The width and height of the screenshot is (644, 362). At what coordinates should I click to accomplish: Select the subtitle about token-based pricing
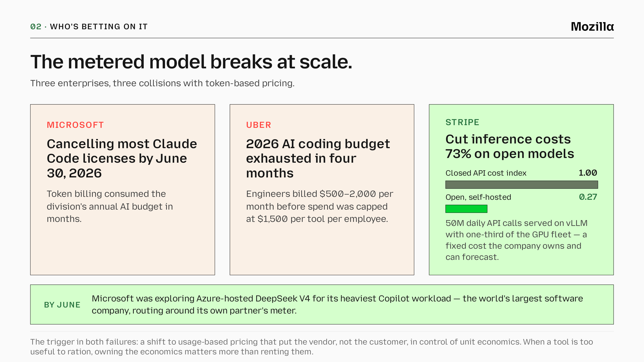[163, 83]
